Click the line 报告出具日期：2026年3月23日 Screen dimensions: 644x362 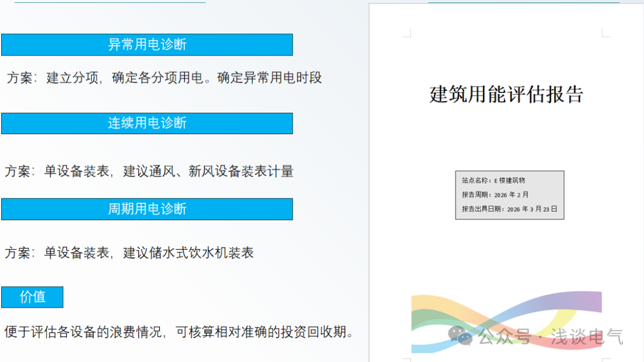(509, 209)
